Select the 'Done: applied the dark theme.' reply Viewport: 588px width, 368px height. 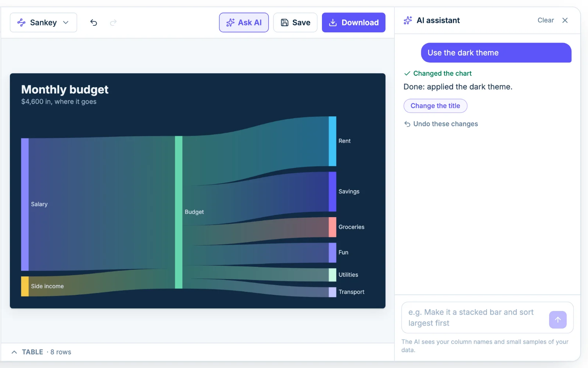[458, 87]
